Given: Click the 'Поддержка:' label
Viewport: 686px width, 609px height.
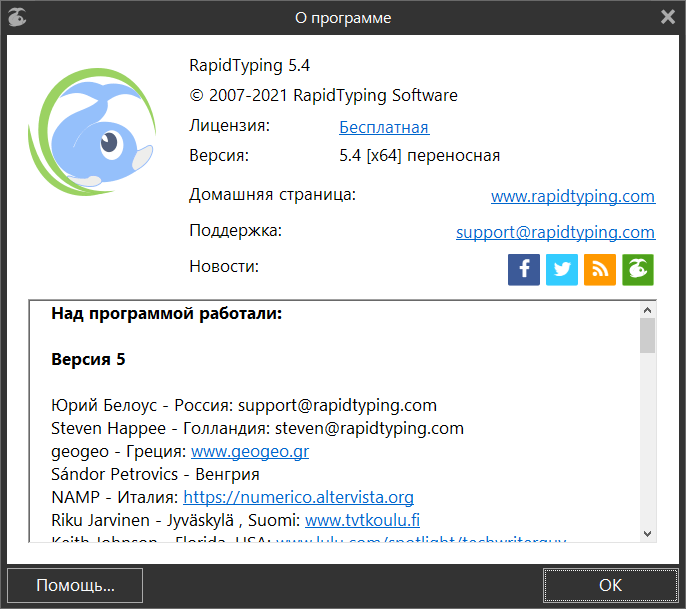Looking at the screenshot, I should [235, 231].
